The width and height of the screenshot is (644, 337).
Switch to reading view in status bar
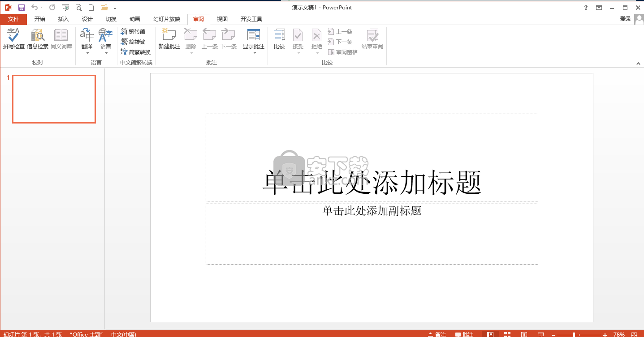[x=524, y=334]
